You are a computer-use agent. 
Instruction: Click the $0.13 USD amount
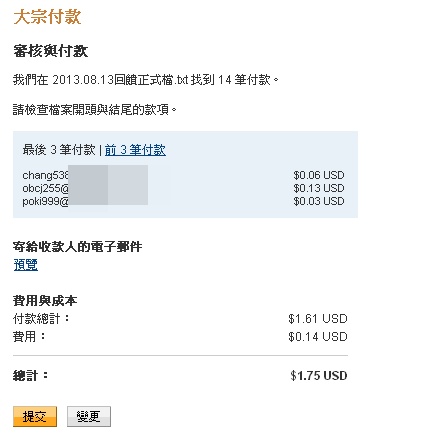point(319,188)
